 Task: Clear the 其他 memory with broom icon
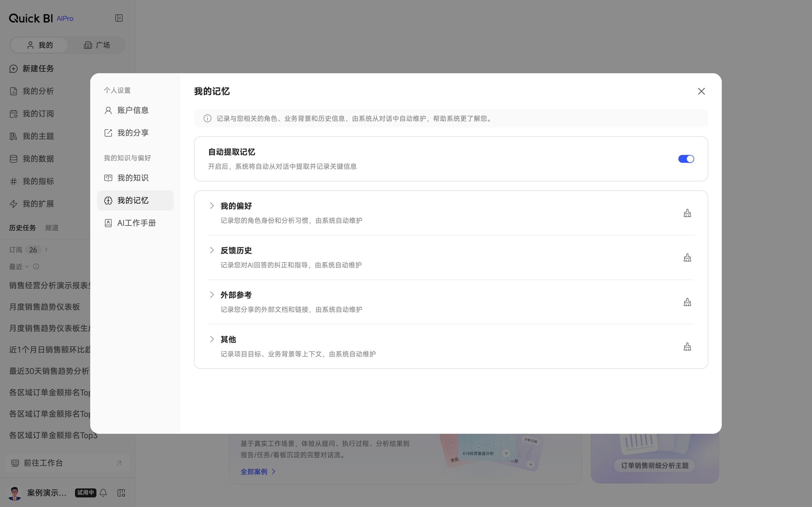(687, 347)
